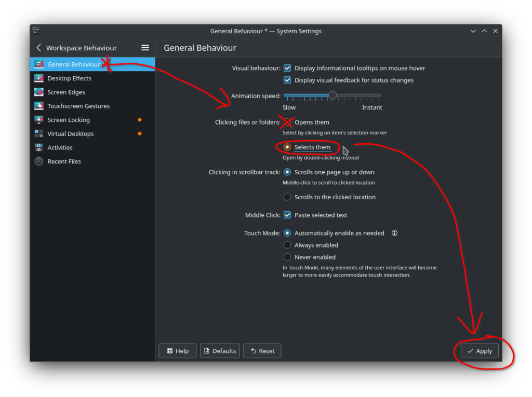This screenshot has height=397, width=532.
Task: Click the Recent Files clock icon
Action: tap(39, 161)
